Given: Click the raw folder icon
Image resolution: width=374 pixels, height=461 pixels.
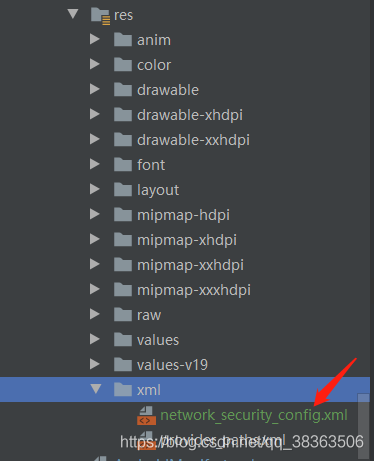Looking at the screenshot, I should click(x=123, y=315).
